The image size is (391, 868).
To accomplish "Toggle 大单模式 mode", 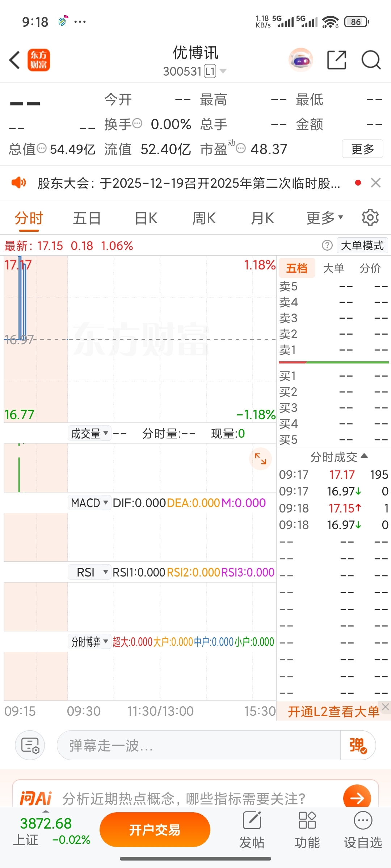I will (362, 246).
